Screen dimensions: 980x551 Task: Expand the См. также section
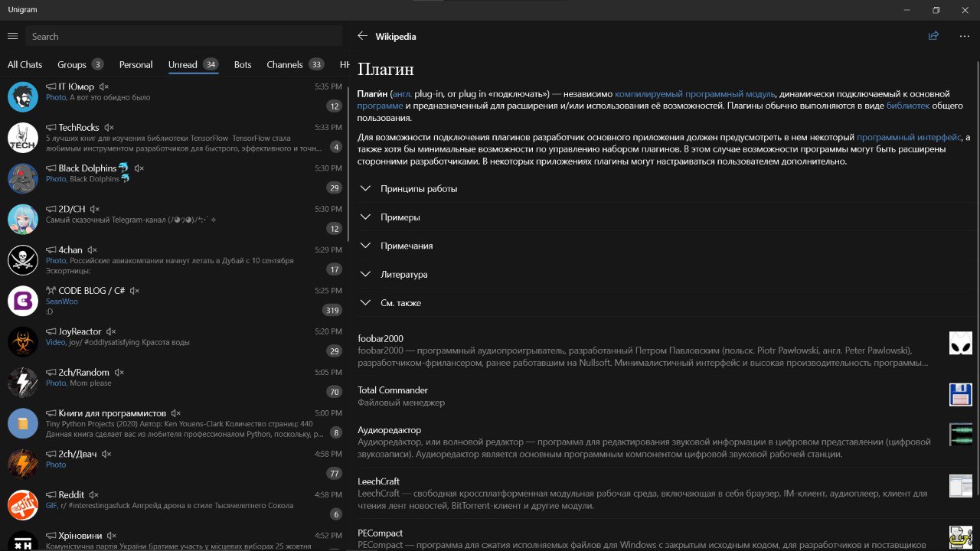pyautogui.click(x=665, y=303)
